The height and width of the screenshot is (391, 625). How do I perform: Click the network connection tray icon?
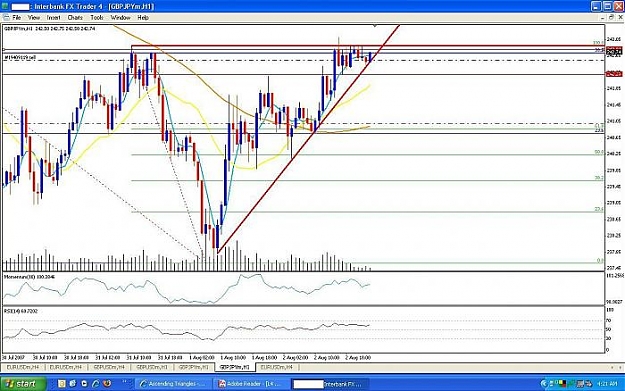[581, 384]
